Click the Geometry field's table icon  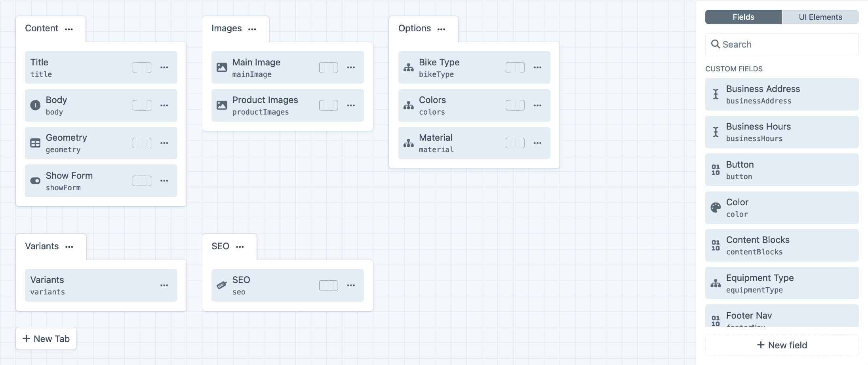[x=35, y=143]
